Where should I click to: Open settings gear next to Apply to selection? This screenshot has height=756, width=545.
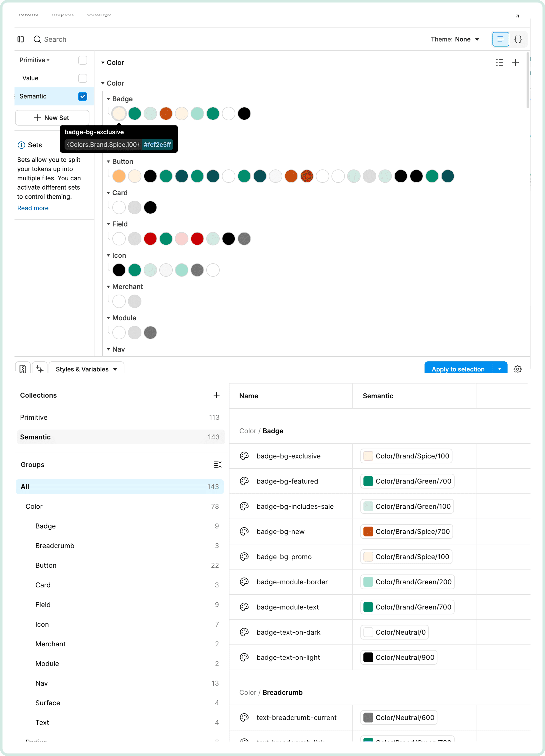pyautogui.click(x=517, y=369)
